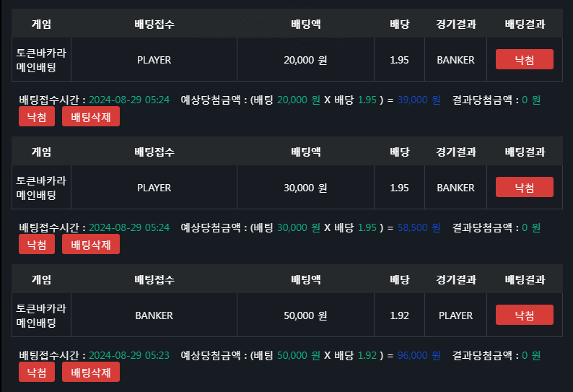Click the 2024-08-29 05:23 bet timestamp
The image size is (573, 392).
tap(129, 355)
